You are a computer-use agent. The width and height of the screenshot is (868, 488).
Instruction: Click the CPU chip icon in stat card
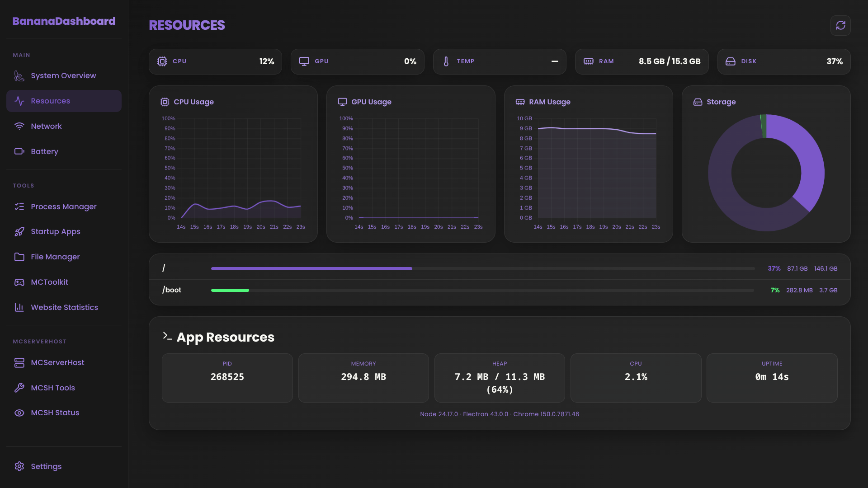(162, 61)
